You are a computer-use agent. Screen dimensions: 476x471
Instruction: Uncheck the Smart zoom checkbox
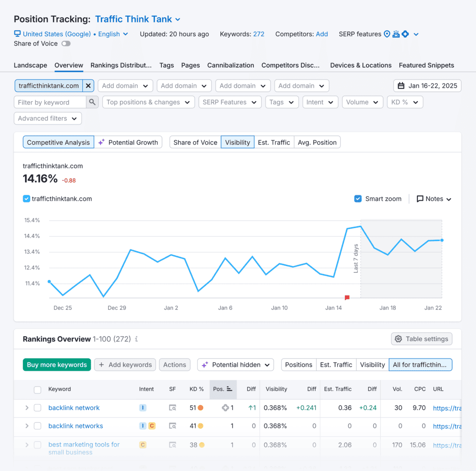coord(358,199)
